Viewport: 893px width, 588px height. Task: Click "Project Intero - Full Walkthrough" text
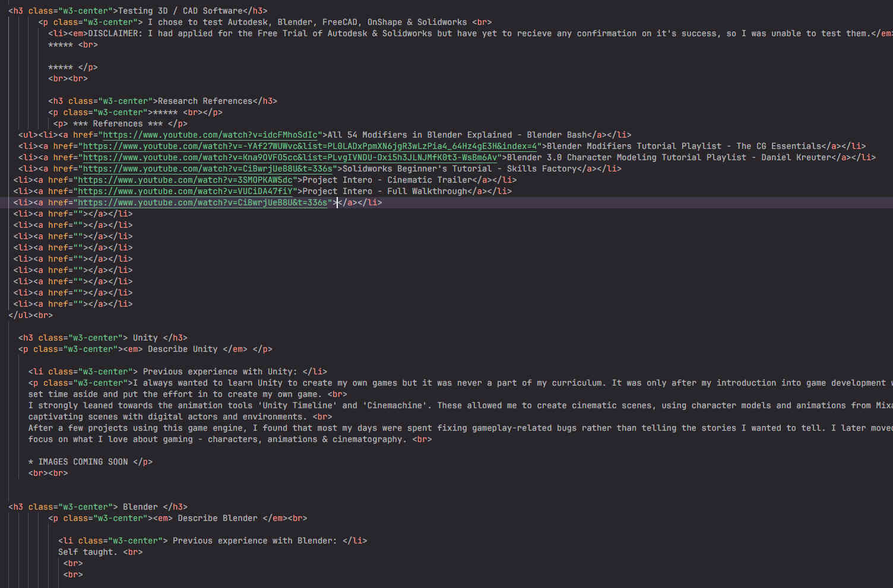385,191
